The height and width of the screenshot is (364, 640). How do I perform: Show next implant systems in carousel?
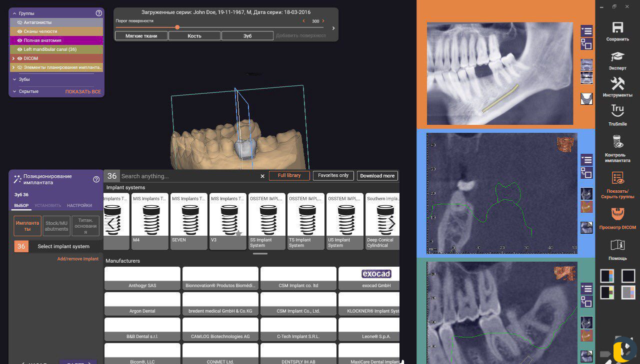pyautogui.click(x=392, y=224)
